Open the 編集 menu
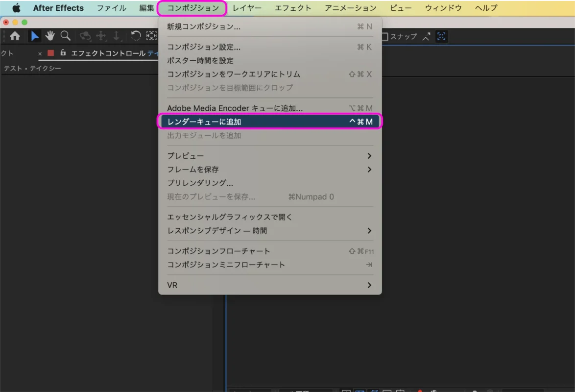This screenshot has width=575, height=392. [146, 8]
